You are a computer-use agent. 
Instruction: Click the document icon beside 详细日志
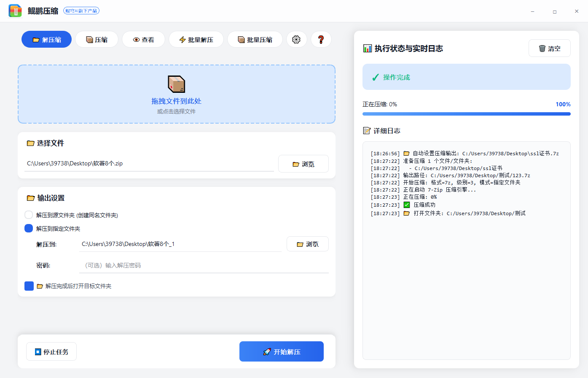click(x=367, y=131)
